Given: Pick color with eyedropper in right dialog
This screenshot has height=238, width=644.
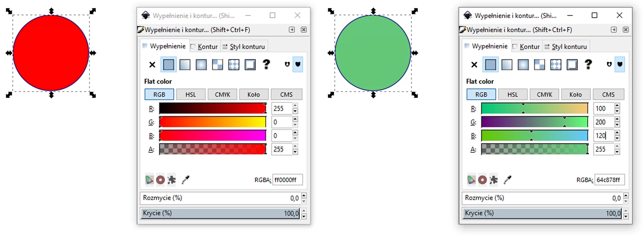Looking at the screenshot, I should point(507,180).
